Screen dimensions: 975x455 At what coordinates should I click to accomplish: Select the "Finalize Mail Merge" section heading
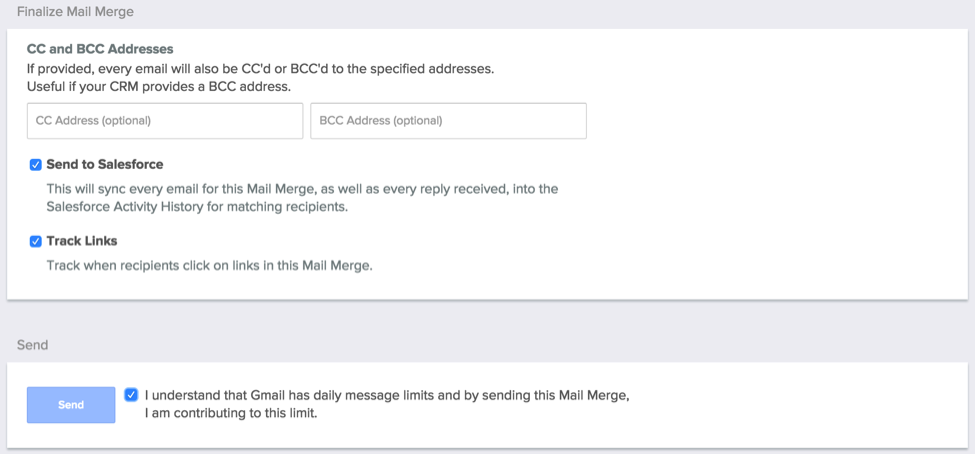76,12
